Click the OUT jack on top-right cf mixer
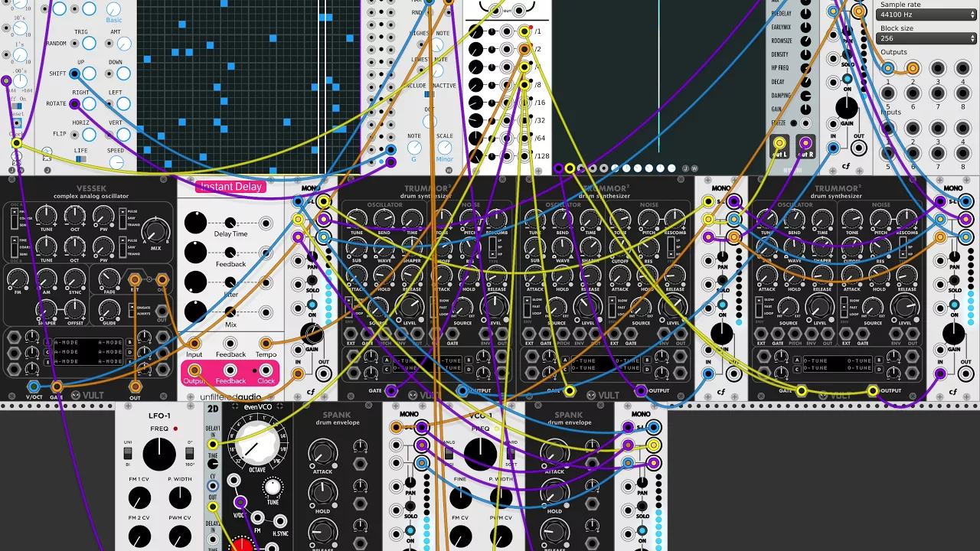980x551 pixels. [859, 148]
